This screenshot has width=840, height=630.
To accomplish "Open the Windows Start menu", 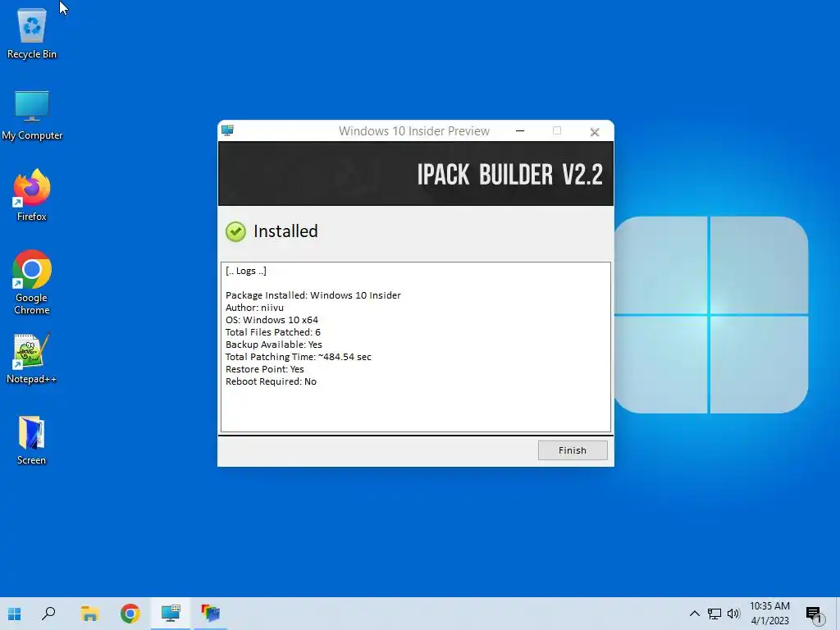I will 15,614.
